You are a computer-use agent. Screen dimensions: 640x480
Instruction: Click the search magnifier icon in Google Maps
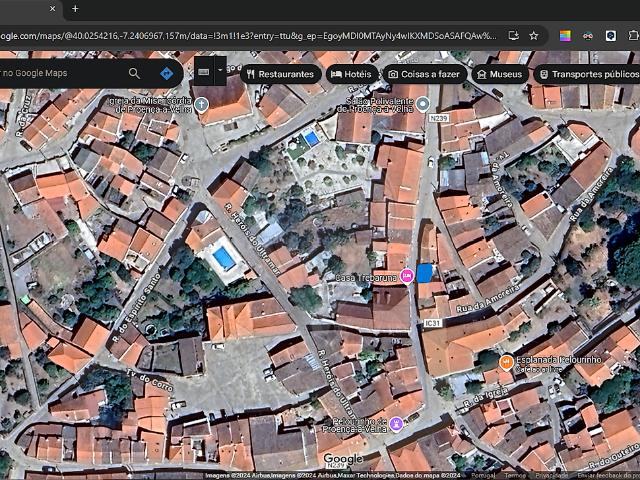click(134, 73)
